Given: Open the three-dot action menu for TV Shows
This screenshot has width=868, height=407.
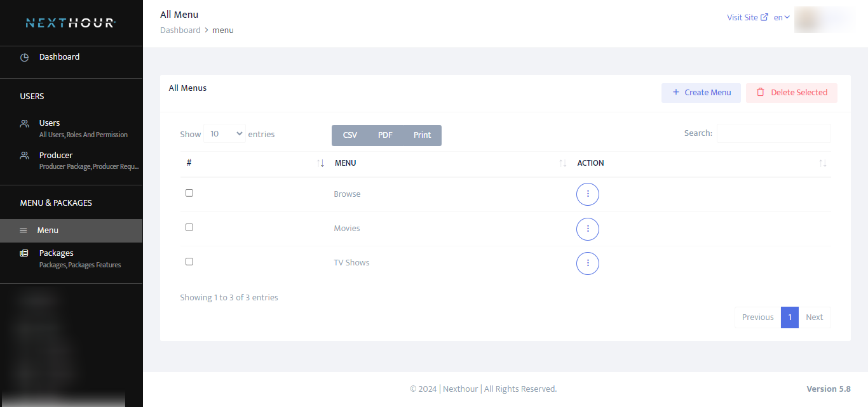Looking at the screenshot, I should (587, 264).
